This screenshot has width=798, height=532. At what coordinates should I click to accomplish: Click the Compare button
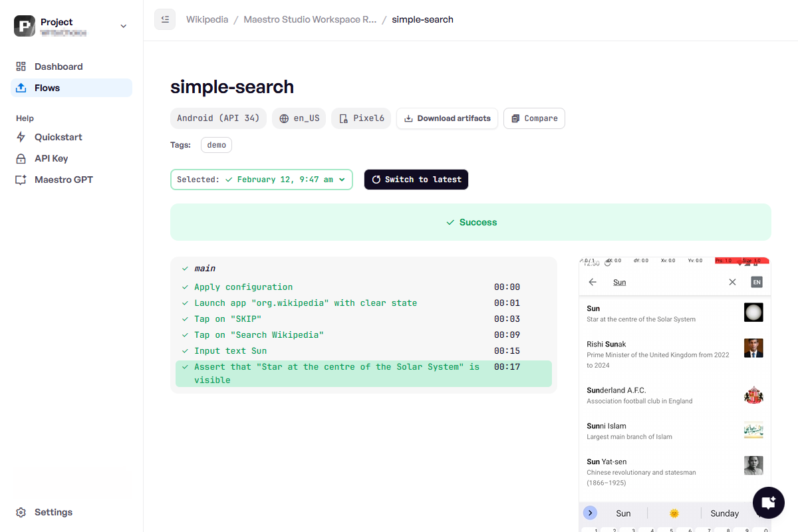point(534,118)
